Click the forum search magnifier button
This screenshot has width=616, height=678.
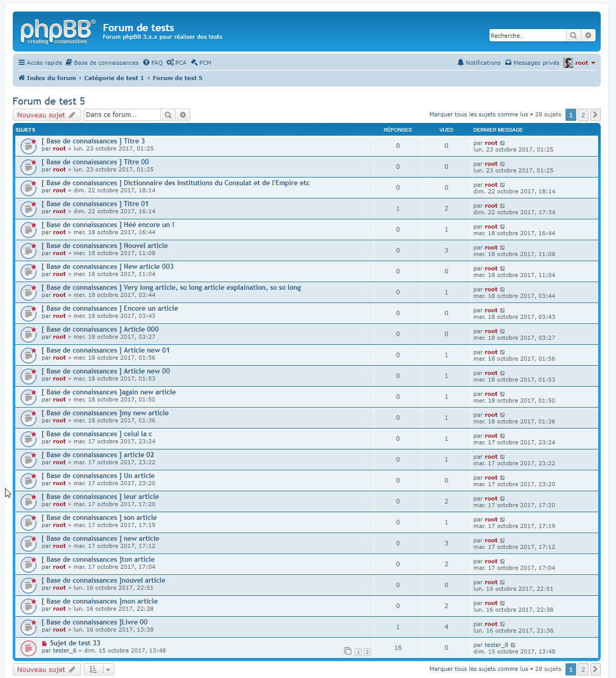(x=167, y=115)
